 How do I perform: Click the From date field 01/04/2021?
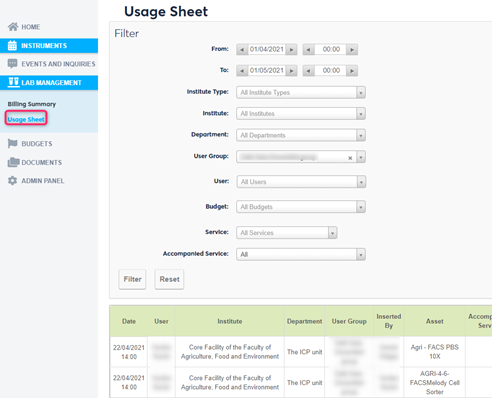(267, 49)
